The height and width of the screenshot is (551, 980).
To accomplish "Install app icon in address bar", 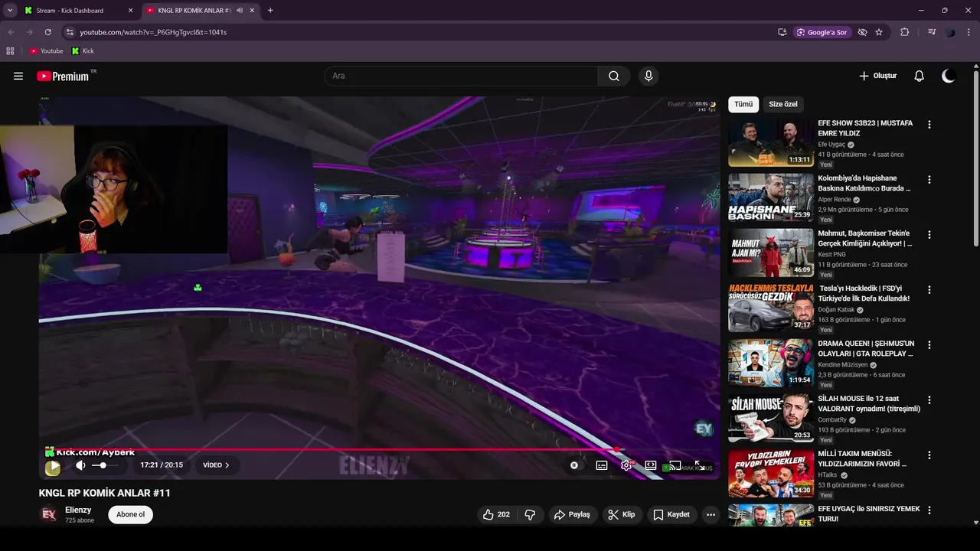I will [x=782, y=32].
